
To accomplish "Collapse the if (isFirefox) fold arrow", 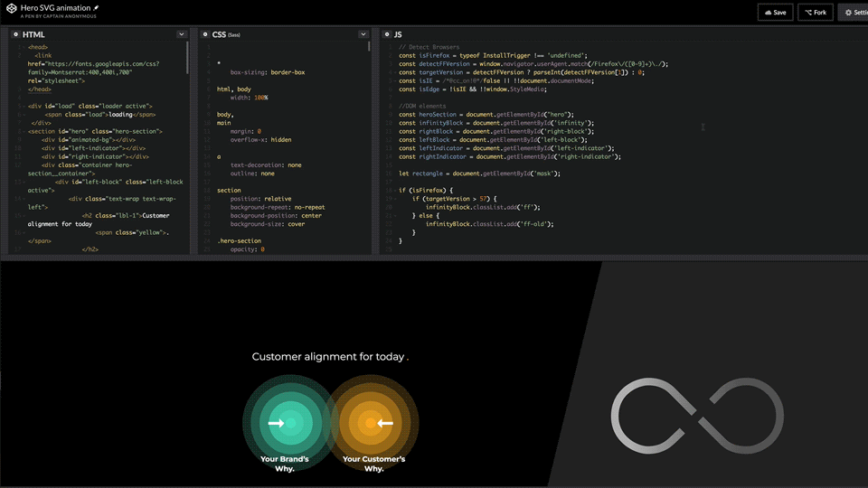I will [395, 191].
